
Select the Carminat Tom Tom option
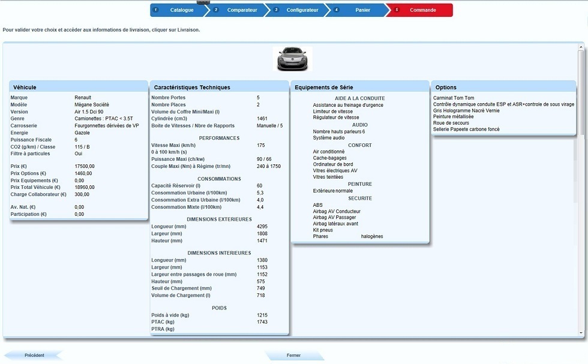coord(454,98)
